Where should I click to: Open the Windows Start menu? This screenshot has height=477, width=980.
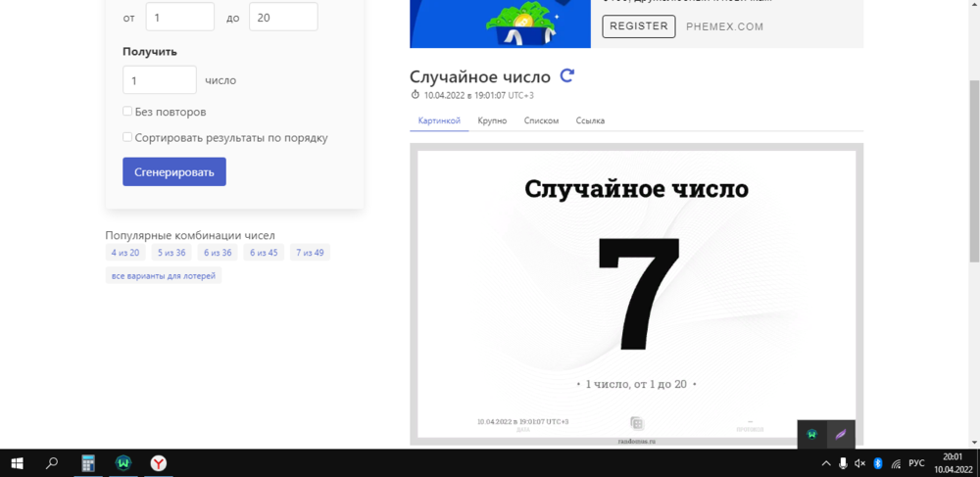point(17,463)
